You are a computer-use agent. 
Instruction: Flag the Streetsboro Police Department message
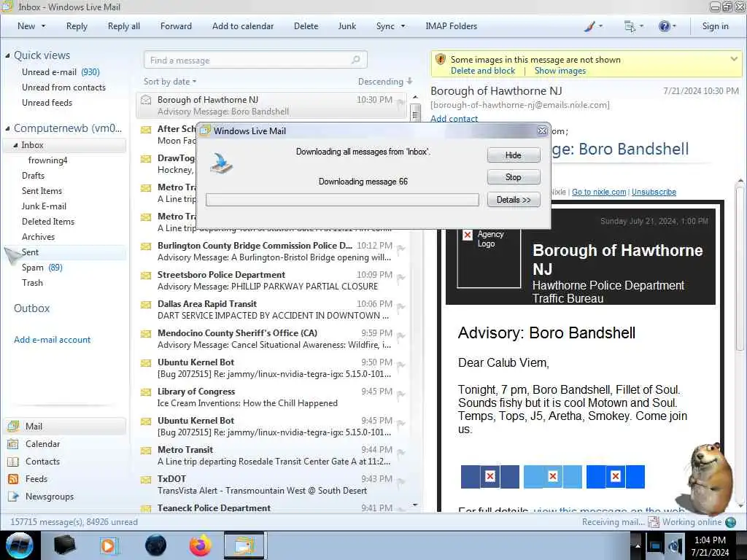pyautogui.click(x=400, y=278)
